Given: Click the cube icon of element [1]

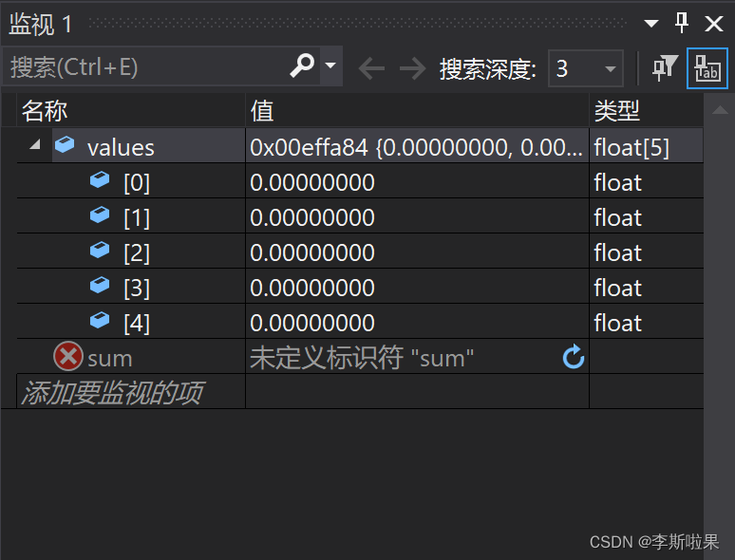Looking at the screenshot, I should tap(100, 215).
